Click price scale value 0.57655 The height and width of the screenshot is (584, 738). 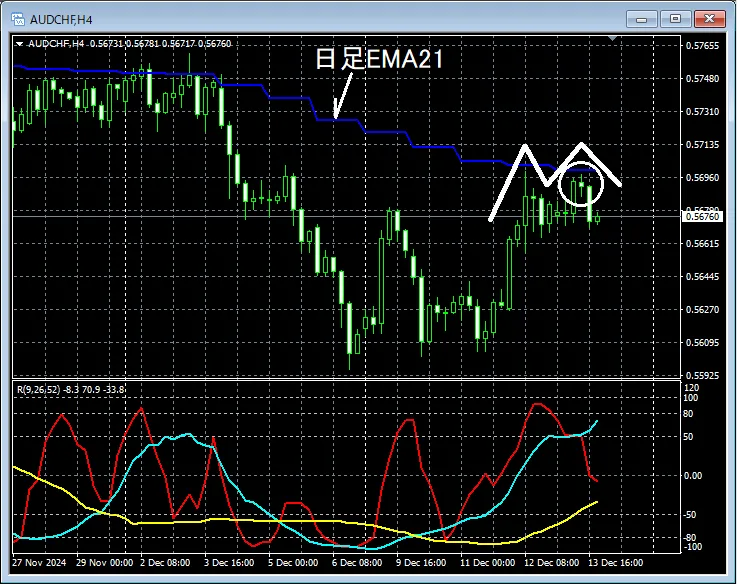[702, 46]
